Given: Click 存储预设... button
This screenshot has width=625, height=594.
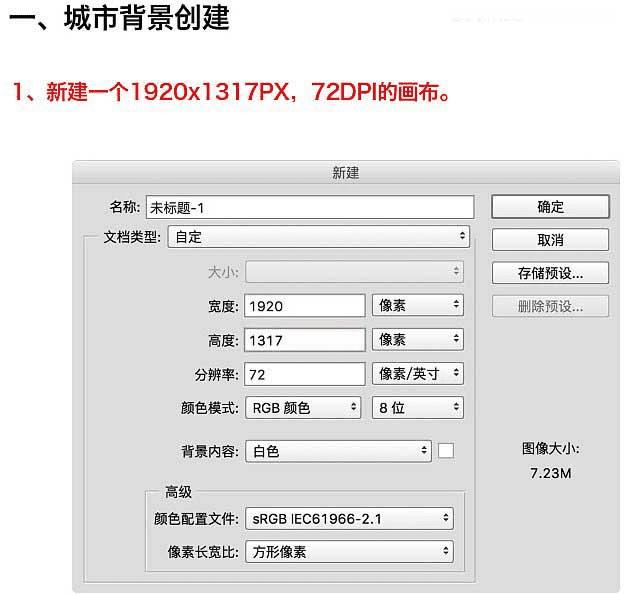Looking at the screenshot, I should 550,273.
